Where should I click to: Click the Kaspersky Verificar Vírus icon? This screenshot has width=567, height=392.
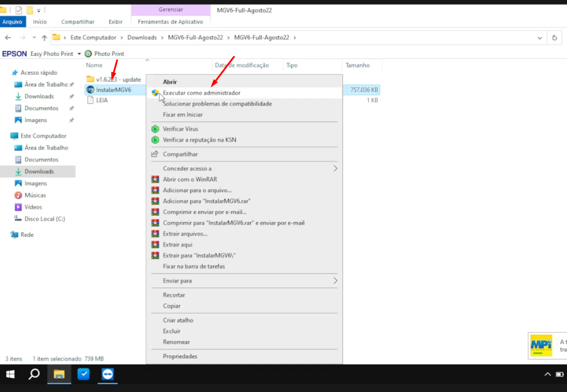pyautogui.click(x=155, y=129)
